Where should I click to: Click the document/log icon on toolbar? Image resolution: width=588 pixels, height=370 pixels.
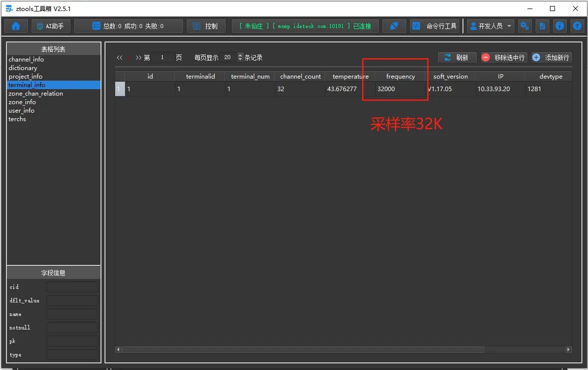pos(542,26)
